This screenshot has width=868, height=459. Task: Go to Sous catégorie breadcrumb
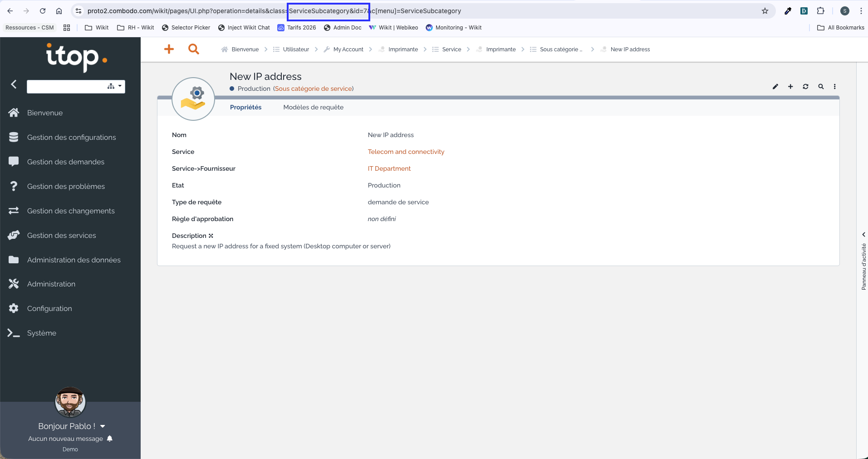(x=556, y=49)
